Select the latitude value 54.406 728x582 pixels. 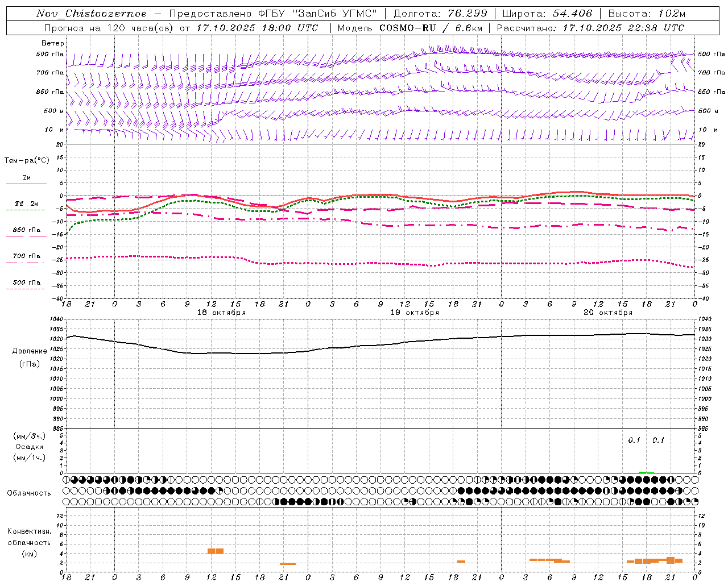[572, 14]
